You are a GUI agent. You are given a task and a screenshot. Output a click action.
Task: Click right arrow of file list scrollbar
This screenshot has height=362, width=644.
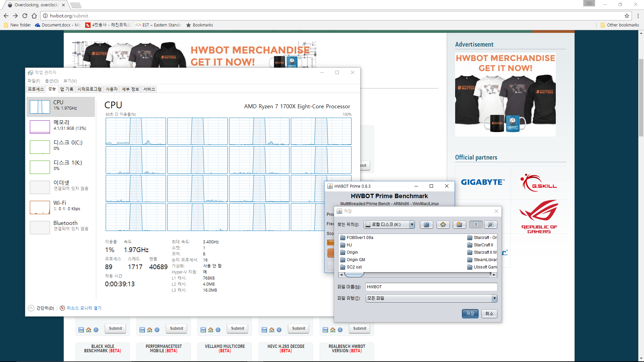click(494, 275)
